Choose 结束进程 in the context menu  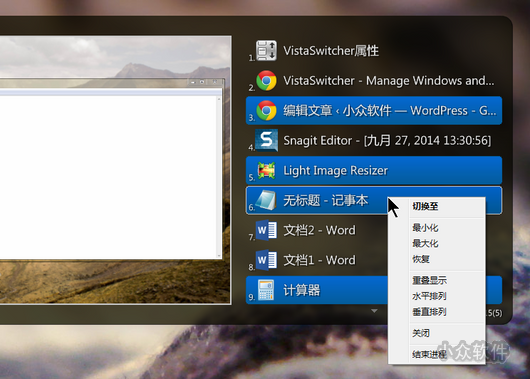pos(430,354)
